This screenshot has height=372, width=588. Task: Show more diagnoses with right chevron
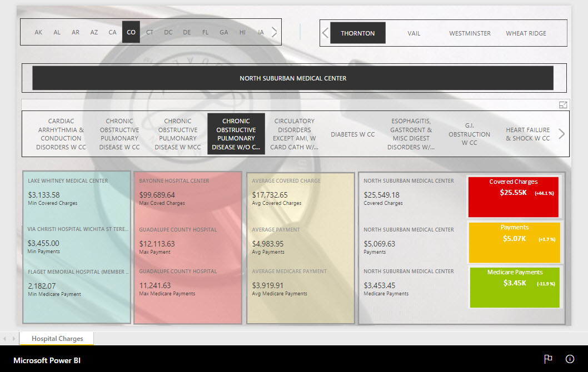[561, 134]
